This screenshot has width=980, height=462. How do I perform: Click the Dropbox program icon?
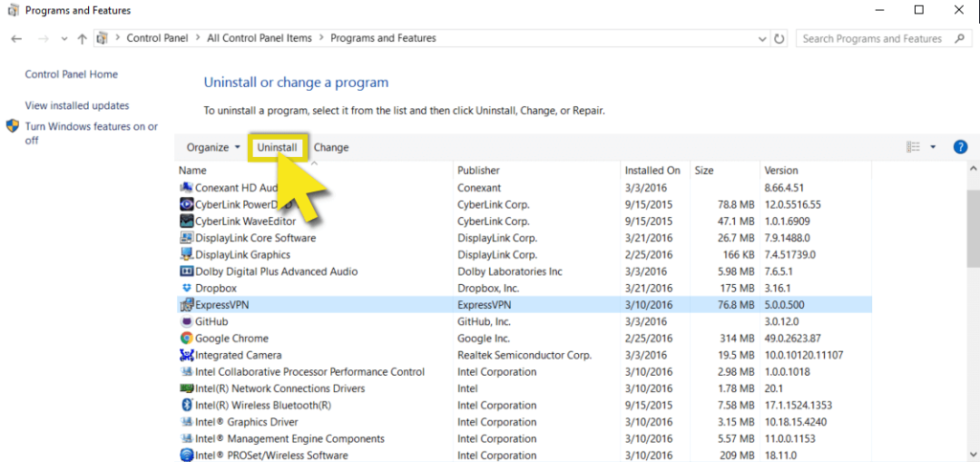(186, 288)
